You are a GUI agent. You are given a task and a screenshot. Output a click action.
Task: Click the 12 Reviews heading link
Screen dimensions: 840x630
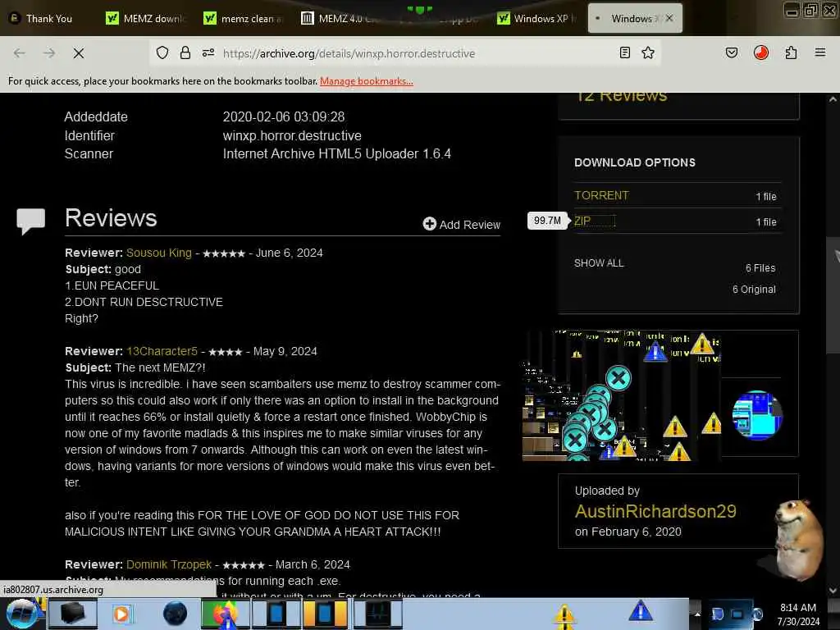tap(622, 97)
